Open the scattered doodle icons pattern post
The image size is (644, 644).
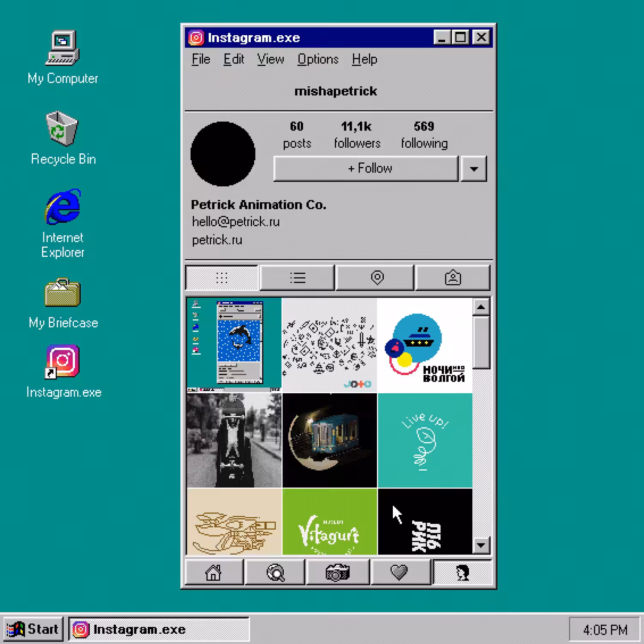pyautogui.click(x=329, y=345)
